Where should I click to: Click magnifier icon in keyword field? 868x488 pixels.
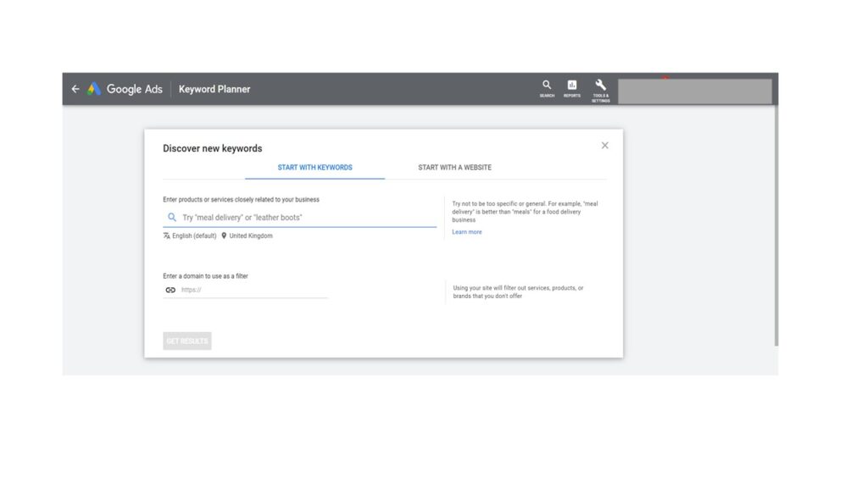[172, 218]
